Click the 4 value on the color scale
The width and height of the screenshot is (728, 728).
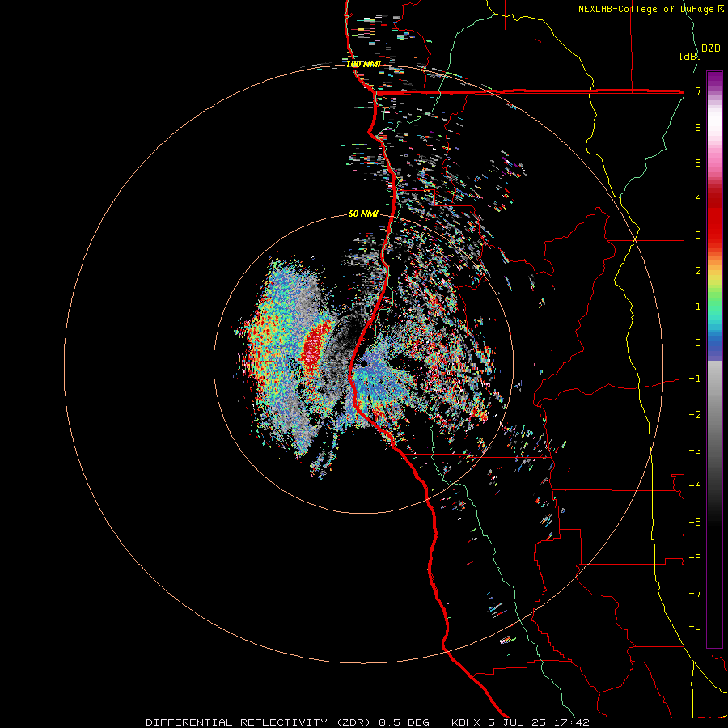pos(698,199)
